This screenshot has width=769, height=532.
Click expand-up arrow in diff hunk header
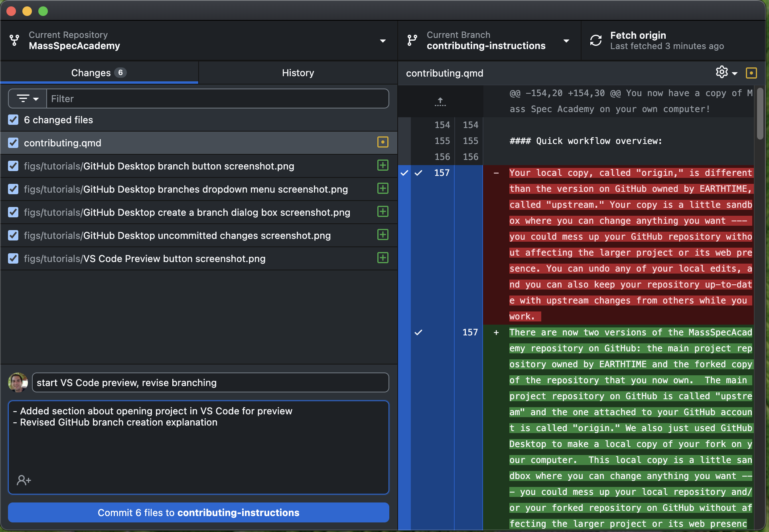click(x=440, y=101)
